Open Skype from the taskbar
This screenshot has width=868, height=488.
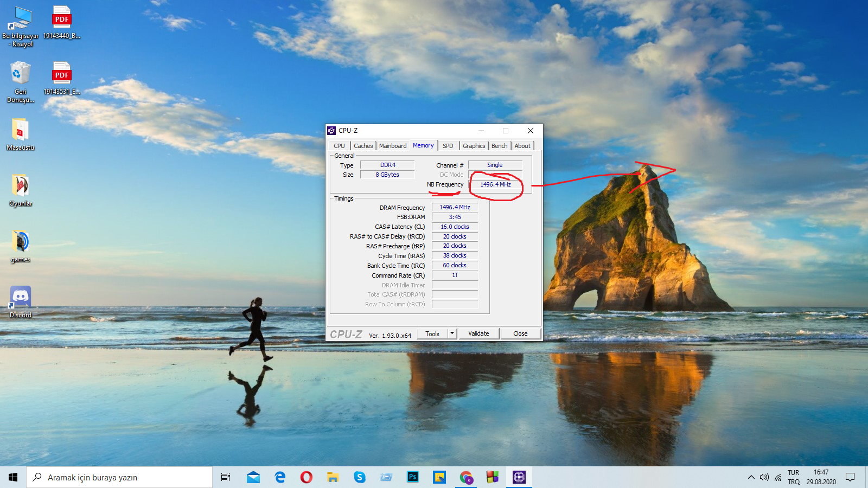point(359,477)
